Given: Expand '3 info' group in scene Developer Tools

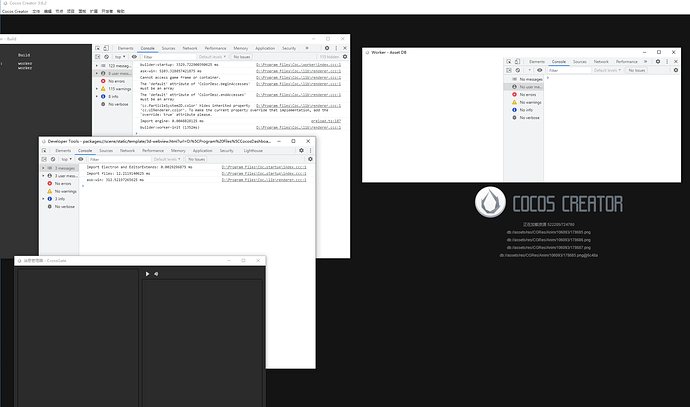Looking at the screenshot, I should (43, 199).
